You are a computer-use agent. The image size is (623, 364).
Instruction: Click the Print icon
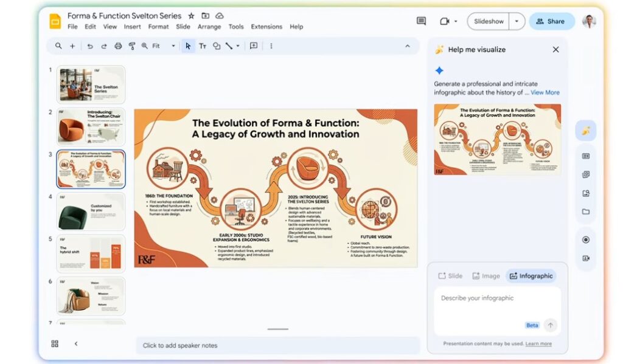coord(118,46)
